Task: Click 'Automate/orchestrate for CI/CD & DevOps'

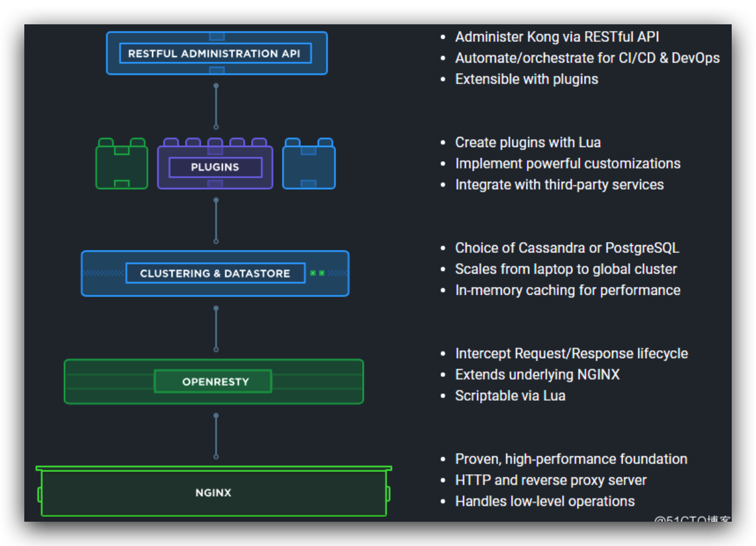Action: [587, 58]
